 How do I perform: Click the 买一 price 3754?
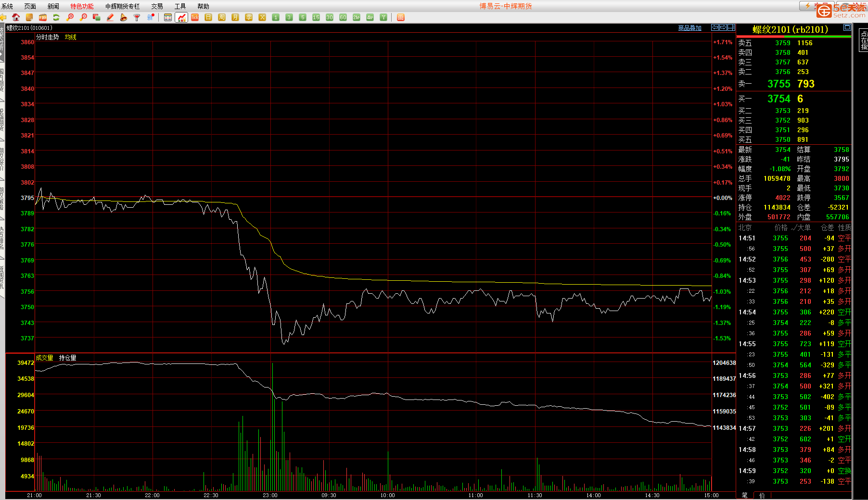tap(779, 99)
